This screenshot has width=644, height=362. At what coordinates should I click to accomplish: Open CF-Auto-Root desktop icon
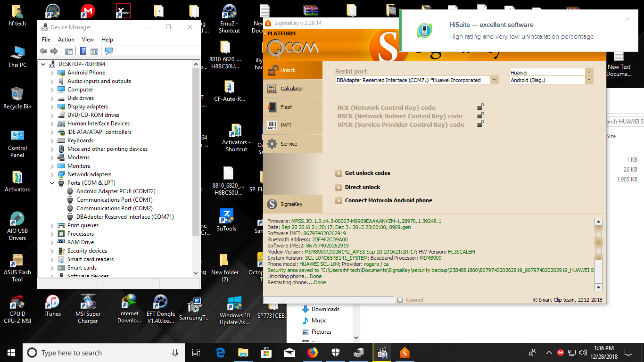pyautogui.click(x=230, y=90)
